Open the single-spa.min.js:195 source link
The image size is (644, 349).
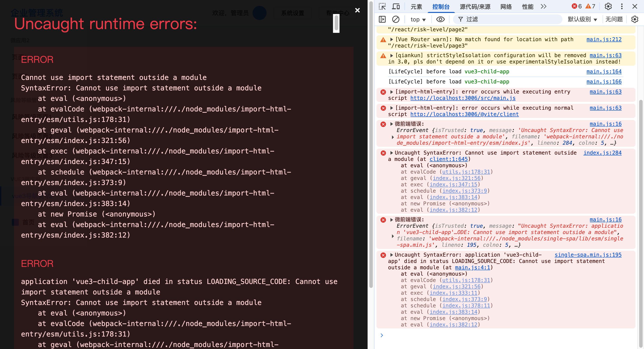(x=588, y=255)
